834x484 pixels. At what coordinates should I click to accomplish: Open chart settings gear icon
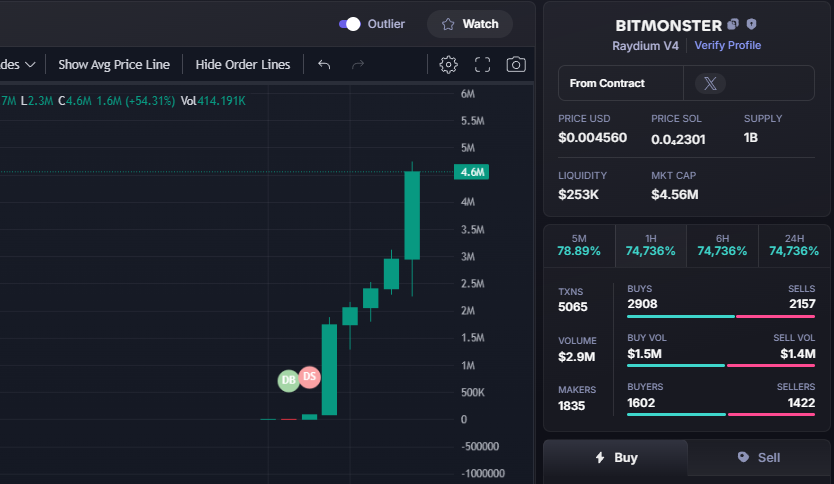[x=448, y=64]
